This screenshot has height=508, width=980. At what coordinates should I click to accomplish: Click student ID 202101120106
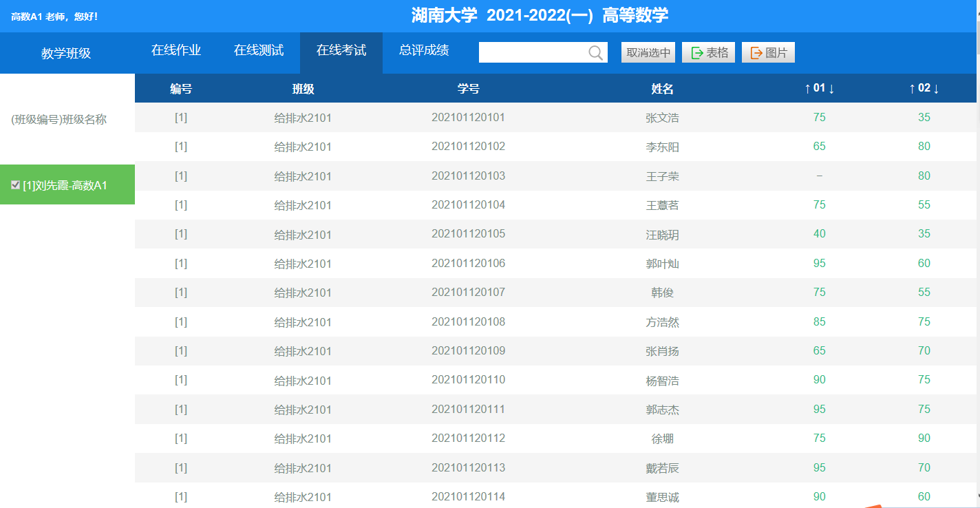(469, 263)
